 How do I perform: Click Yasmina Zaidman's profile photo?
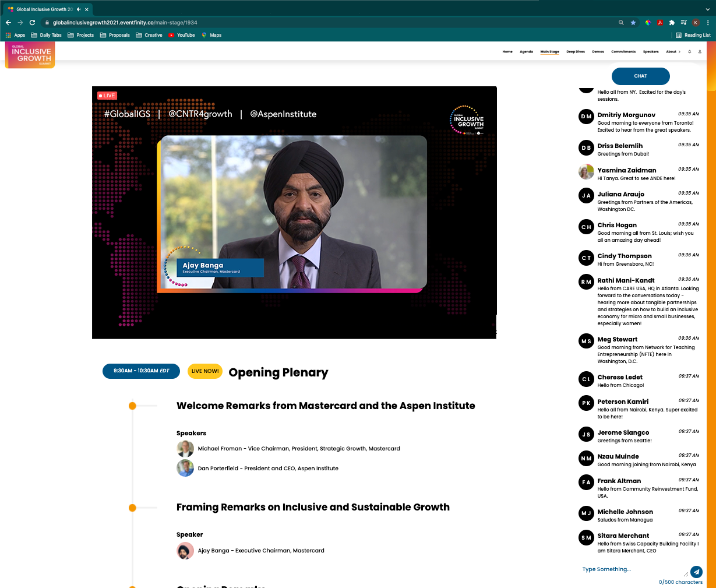pos(586,172)
